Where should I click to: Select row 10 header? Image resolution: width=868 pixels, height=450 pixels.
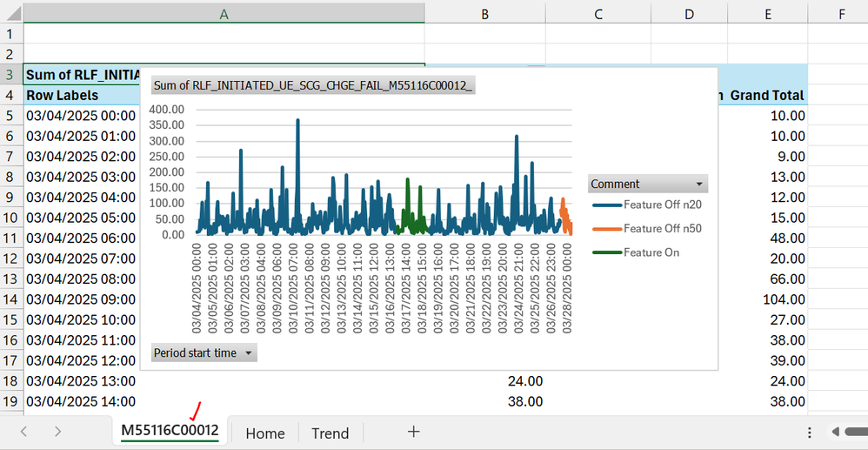click(x=11, y=218)
